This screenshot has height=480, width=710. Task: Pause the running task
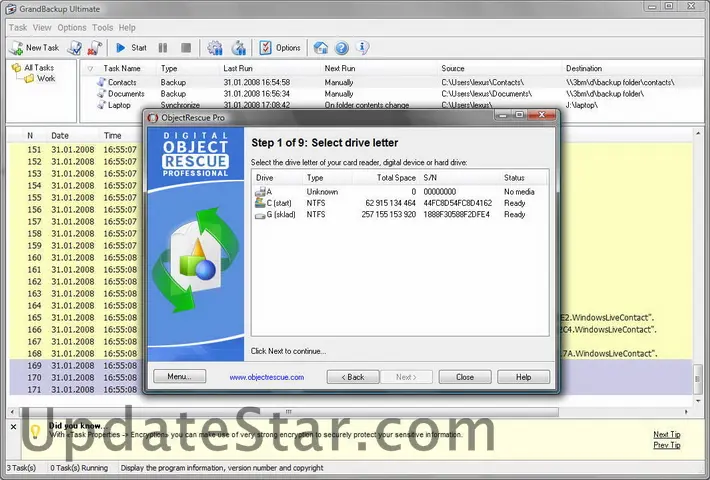point(163,48)
